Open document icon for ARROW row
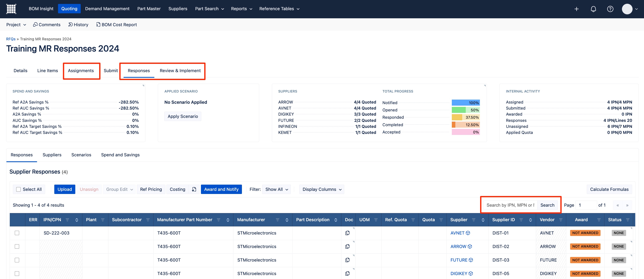This screenshot has width=644, height=279. tap(347, 247)
